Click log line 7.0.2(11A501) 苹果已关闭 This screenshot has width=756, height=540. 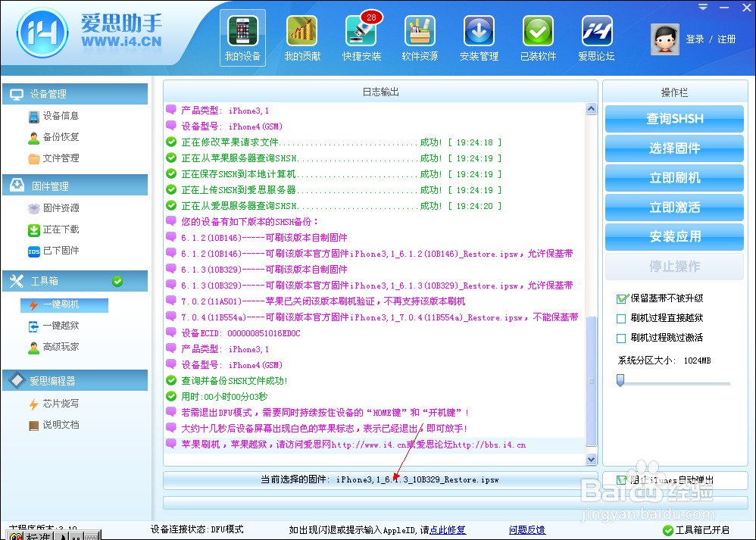(x=323, y=301)
